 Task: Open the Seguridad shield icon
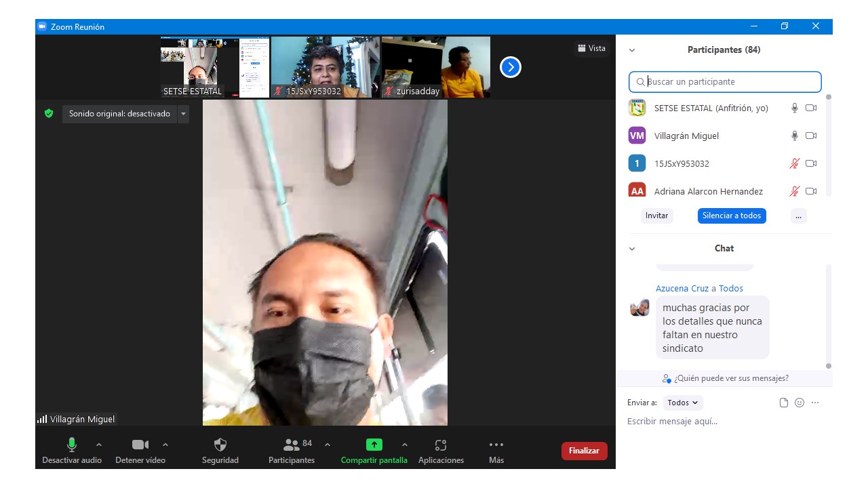tap(220, 445)
